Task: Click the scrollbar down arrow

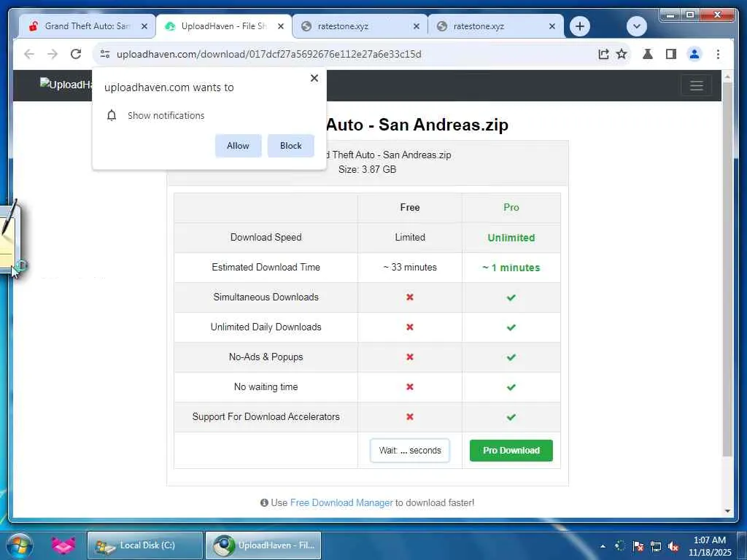Action: coord(727,511)
